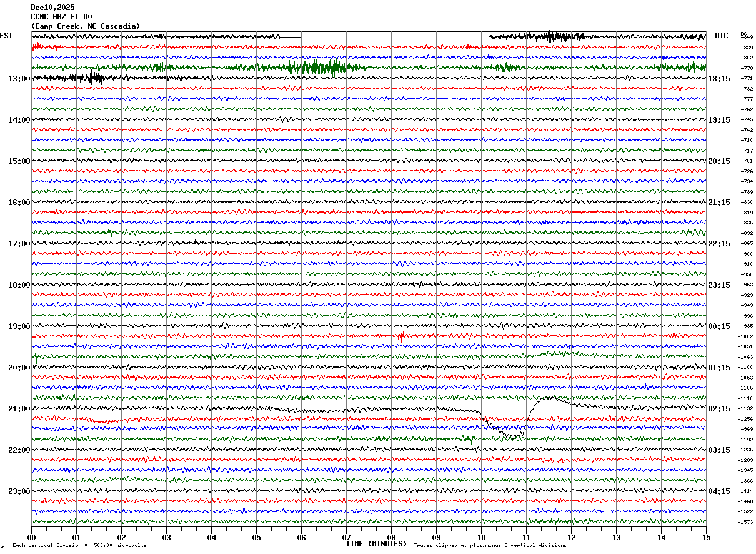Click the DC offset value -1345

click(746, 470)
